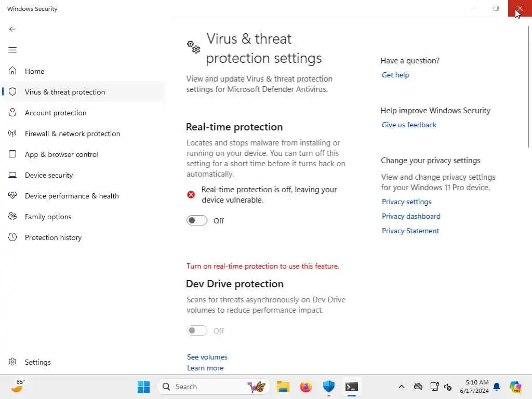Click the back arrow icon
The width and height of the screenshot is (532, 399).
pos(12,29)
